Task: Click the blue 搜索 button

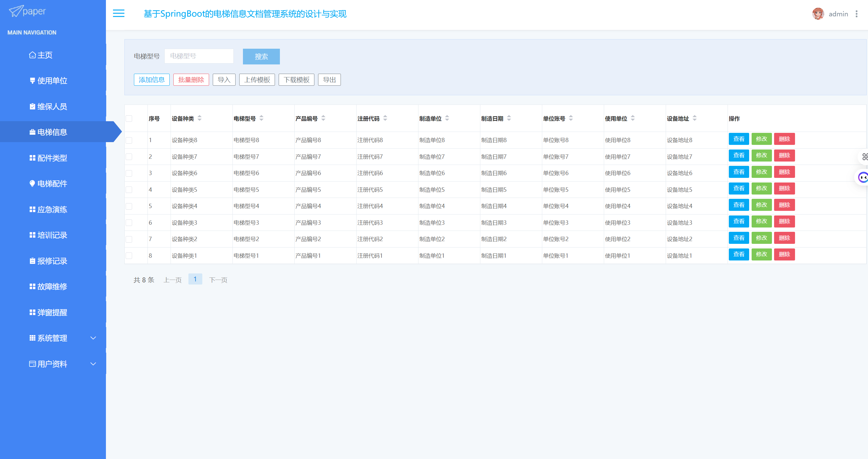Action: [x=261, y=57]
